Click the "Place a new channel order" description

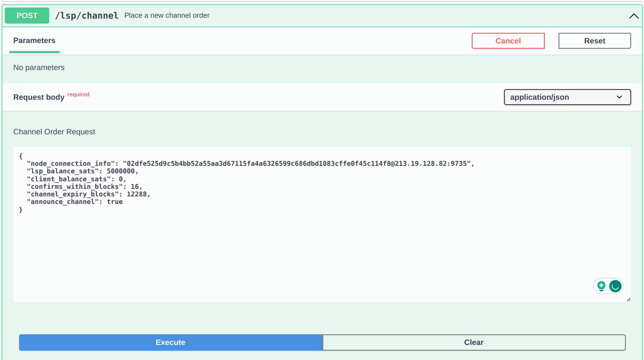point(167,16)
